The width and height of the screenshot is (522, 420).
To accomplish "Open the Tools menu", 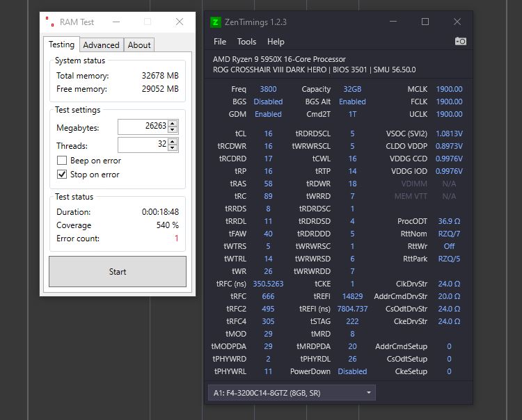I will (x=246, y=42).
